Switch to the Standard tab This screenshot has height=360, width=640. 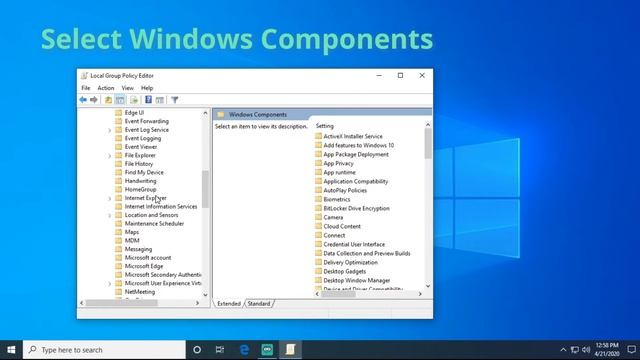pos(259,304)
